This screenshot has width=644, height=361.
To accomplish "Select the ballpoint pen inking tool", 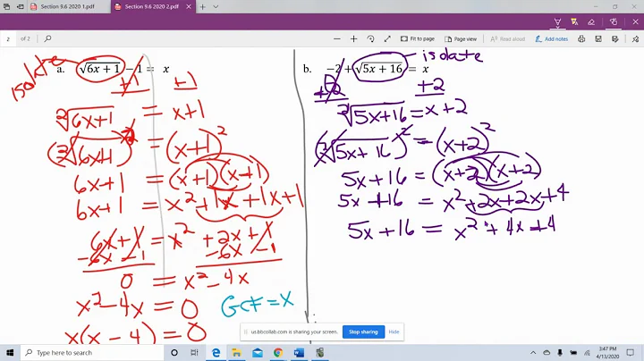I will [557, 22].
